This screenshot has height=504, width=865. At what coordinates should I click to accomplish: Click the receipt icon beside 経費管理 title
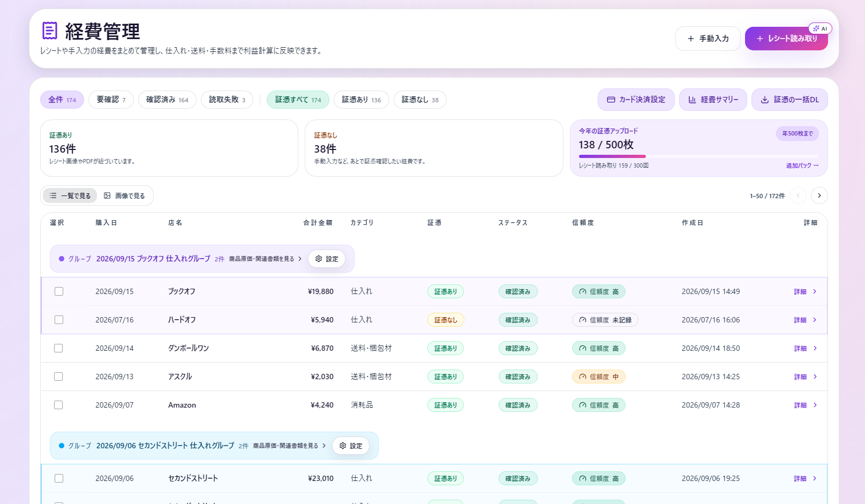50,31
